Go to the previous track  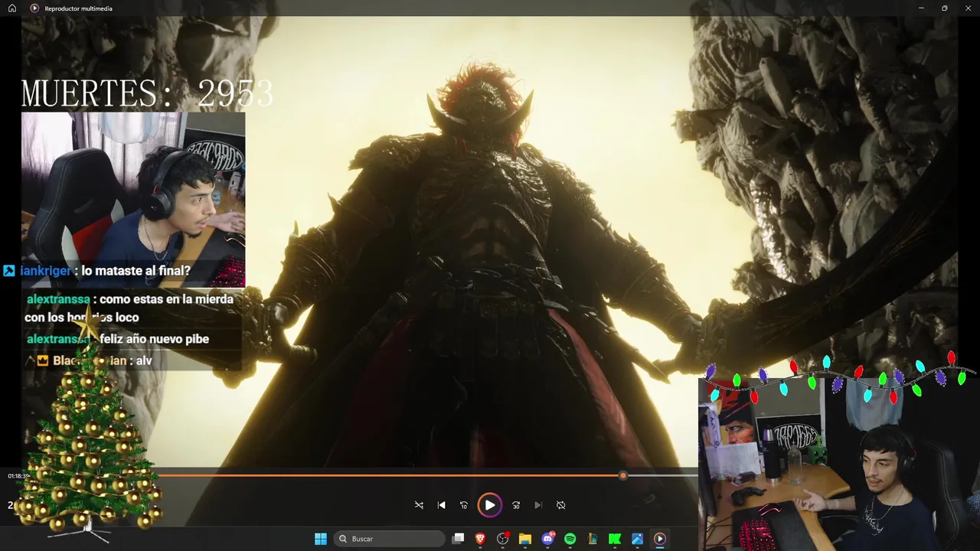tap(441, 505)
